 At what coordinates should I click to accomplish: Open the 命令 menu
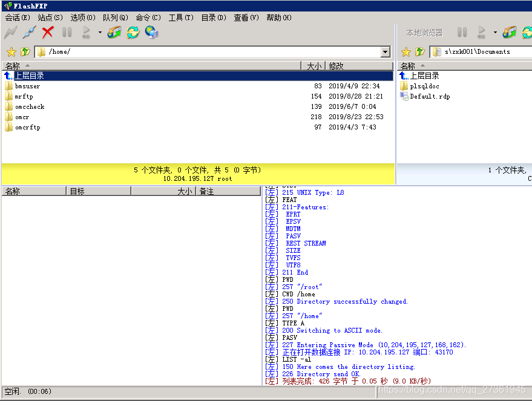148,18
